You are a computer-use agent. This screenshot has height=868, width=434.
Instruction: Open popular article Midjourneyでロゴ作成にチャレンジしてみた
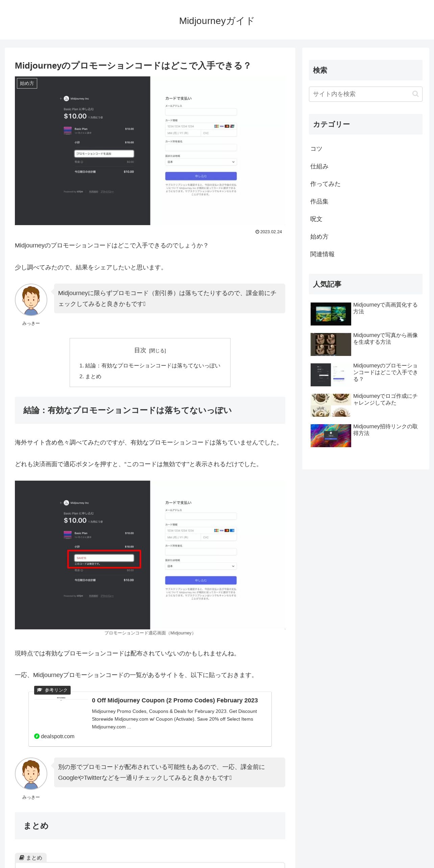(x=385, y=399)
